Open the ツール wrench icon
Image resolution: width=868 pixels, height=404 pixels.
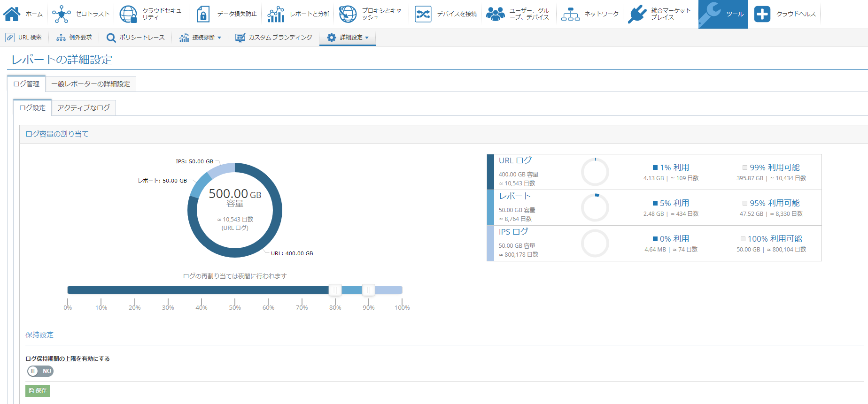coord(710,13)
